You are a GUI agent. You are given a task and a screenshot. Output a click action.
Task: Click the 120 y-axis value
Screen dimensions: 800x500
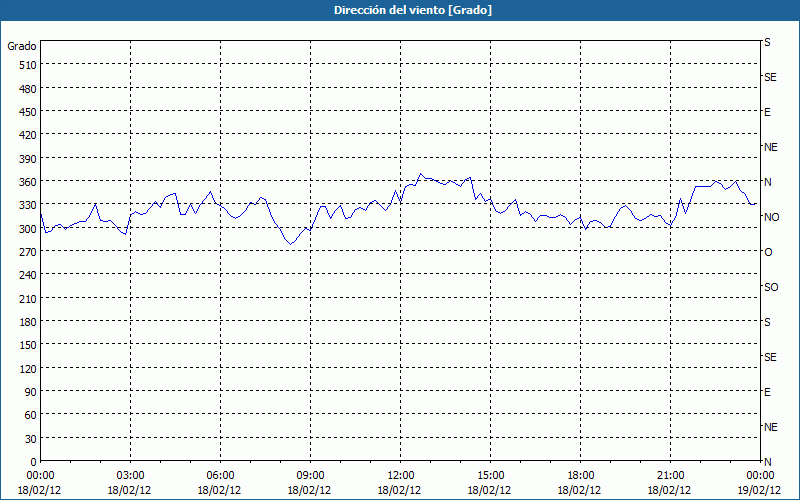tap(28, 369)
